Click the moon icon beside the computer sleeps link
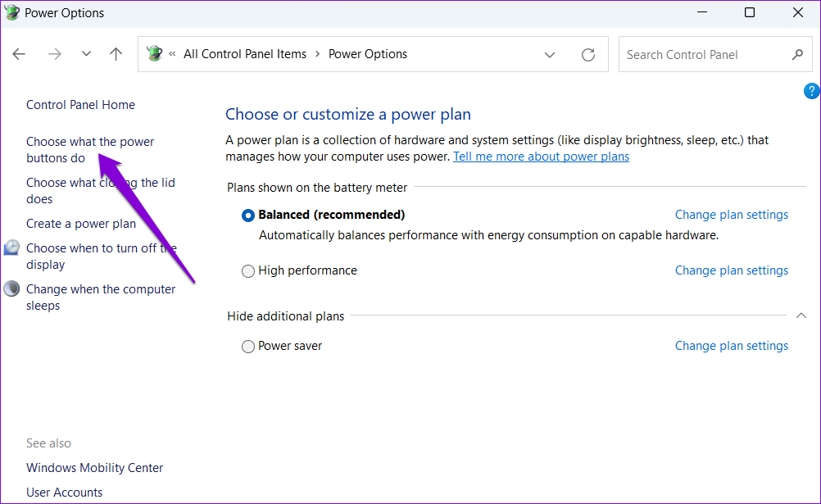 [12, 289]
